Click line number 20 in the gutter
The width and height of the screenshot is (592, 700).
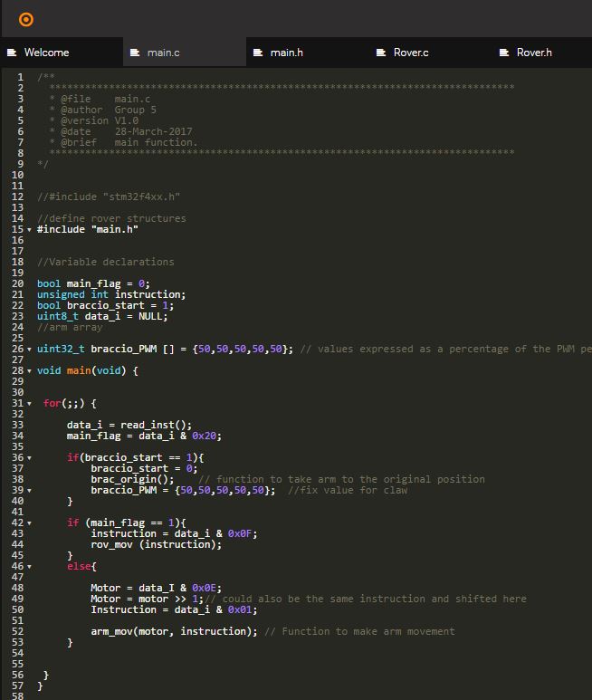coord(18,284)
